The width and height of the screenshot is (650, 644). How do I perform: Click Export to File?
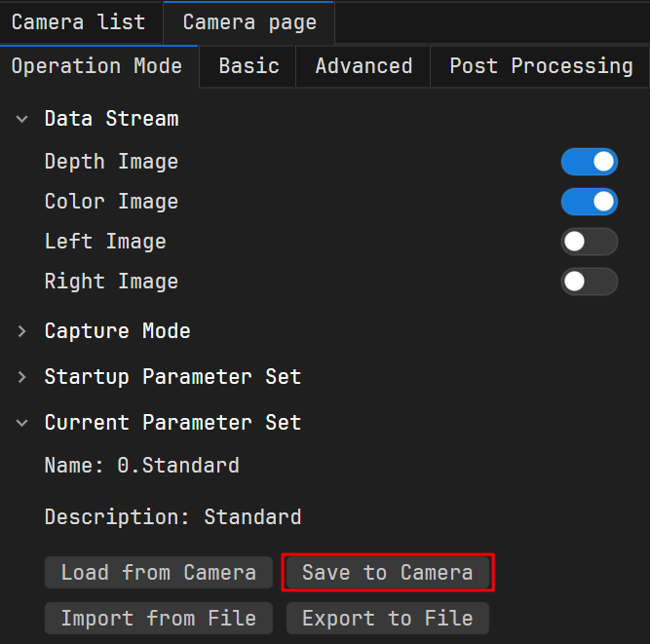(x=387, y=619)
